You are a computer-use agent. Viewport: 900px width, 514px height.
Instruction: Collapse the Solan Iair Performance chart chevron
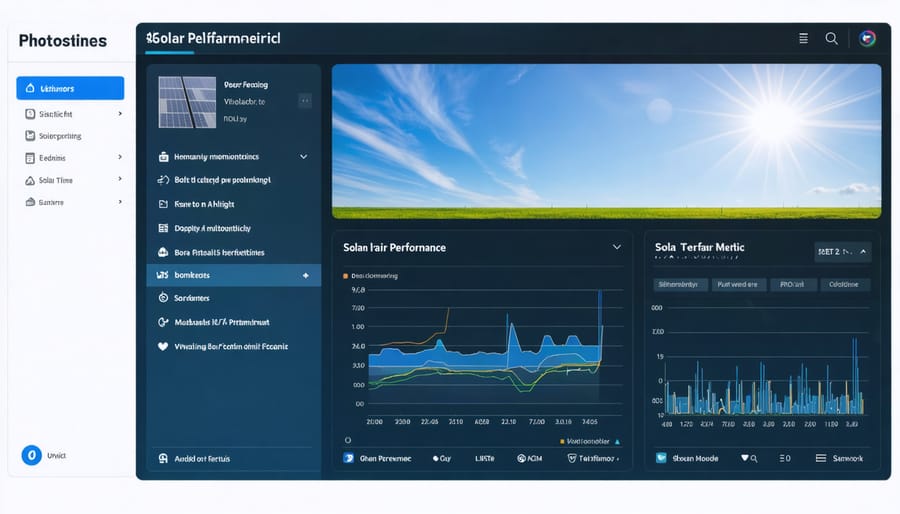point(616,247)
